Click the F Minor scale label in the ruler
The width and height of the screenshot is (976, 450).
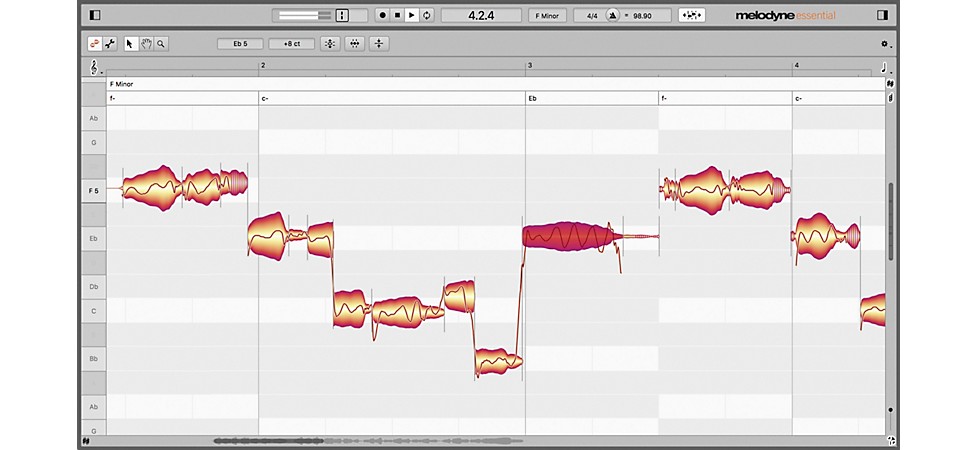coord(121,84)
